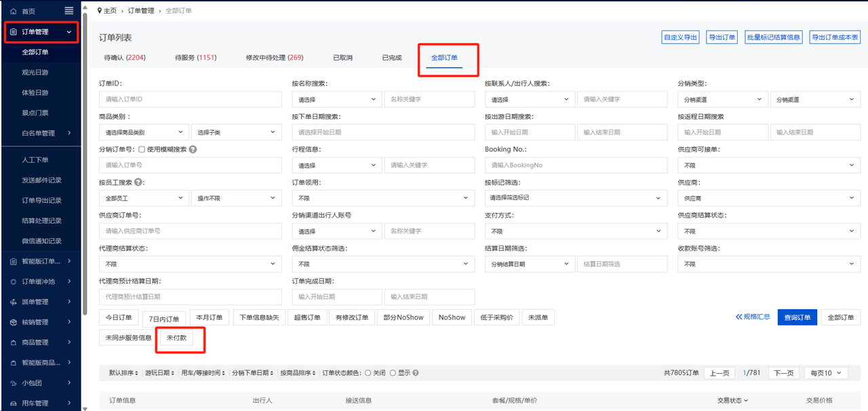Screen dimensions: 868x411
Task: Click the 查询订单 button
Action: coord(797,317)
